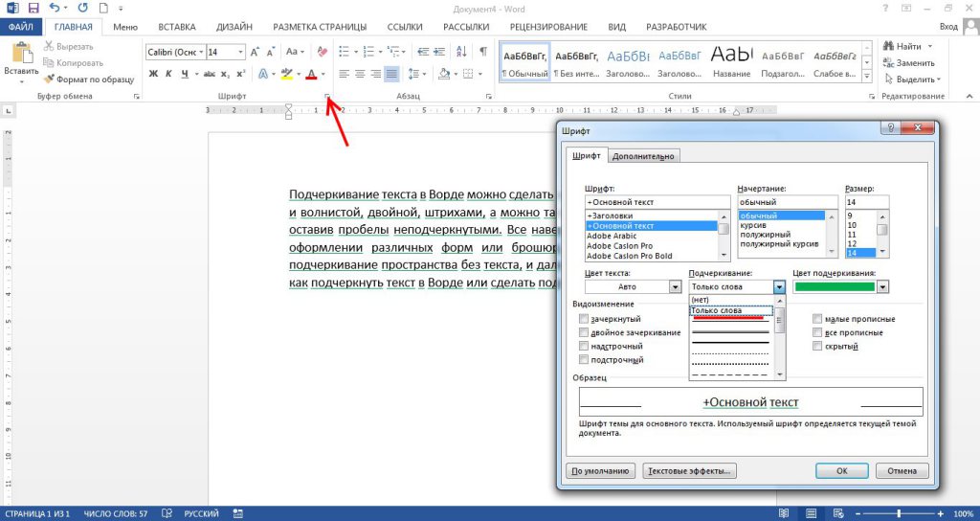
Task: Redo the last action in the quick access toolbar
Action: tap(83, 9)
